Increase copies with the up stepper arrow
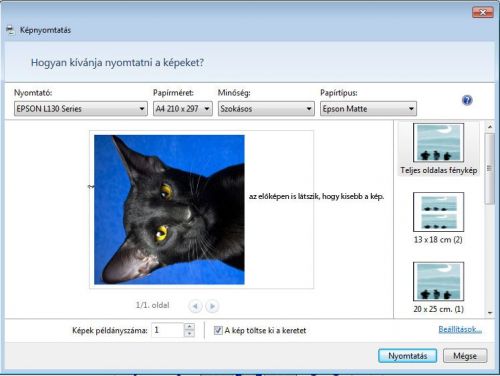500x376 pixels. [189, 327]
